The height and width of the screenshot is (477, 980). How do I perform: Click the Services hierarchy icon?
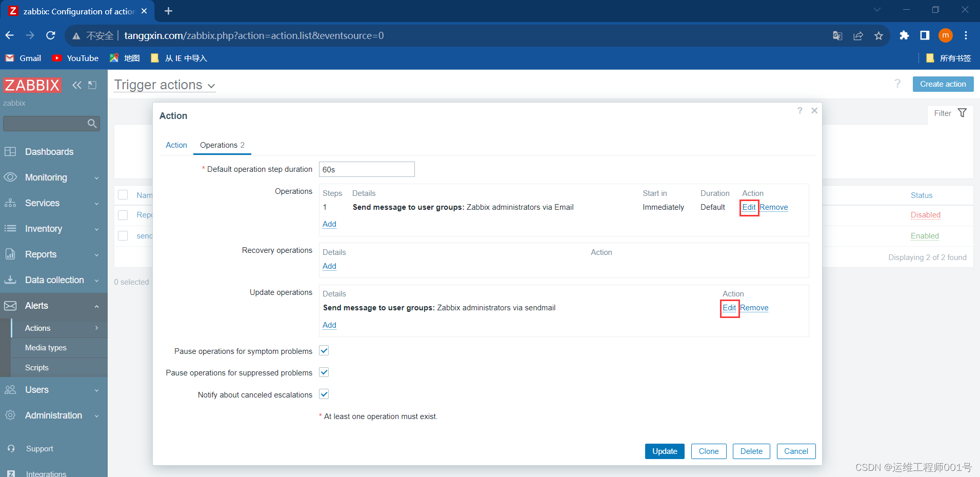(x=10, y=203)
